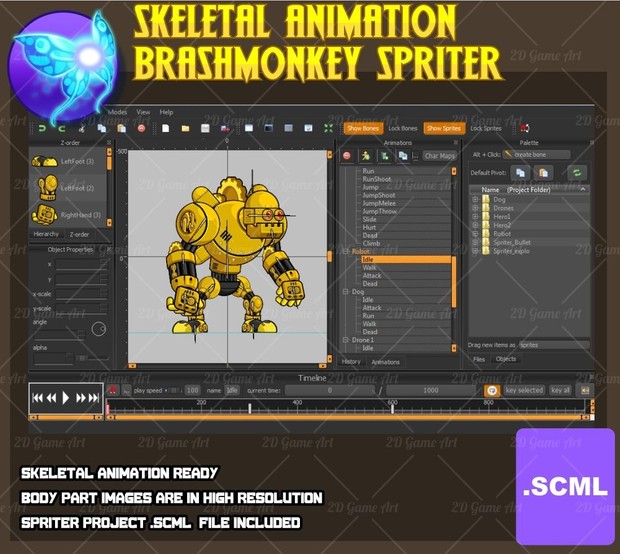This screenshot has width=620, height=554.
Task: Click the key all button
Action: click(560, 390)
